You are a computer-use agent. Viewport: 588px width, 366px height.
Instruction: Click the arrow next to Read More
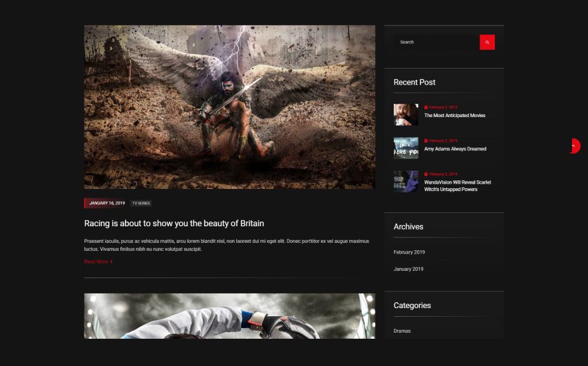(111, 262)
